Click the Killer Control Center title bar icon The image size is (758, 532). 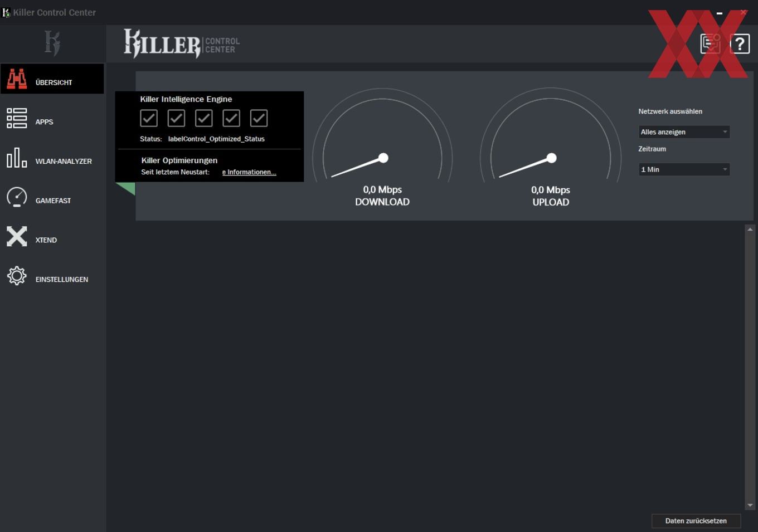tap(6, 12)
